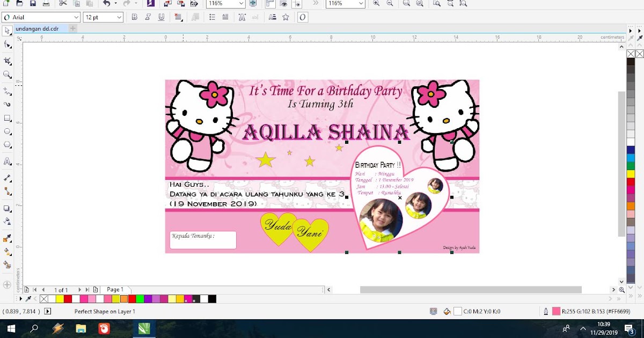Open the 12 pt font size dropdown
Screen dimensions: 644x338
(x=119, y=17)
